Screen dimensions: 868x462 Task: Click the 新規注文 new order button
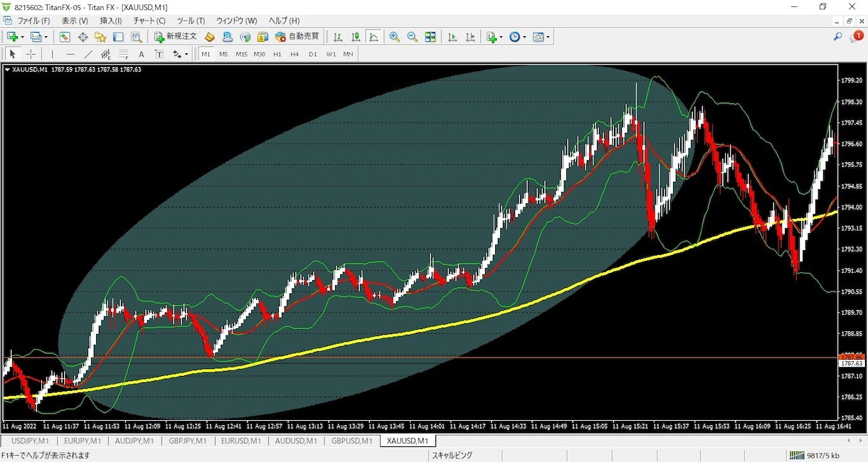(x=175, y=37)
